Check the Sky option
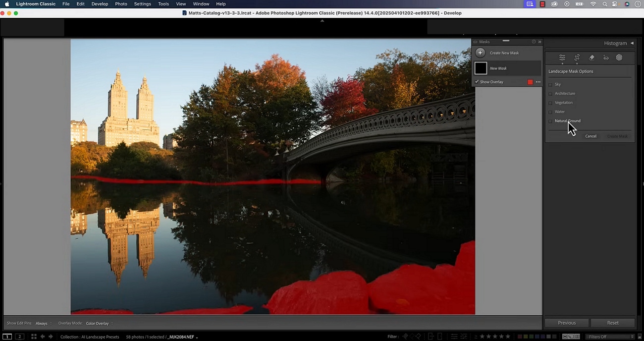 pos(550,85)
